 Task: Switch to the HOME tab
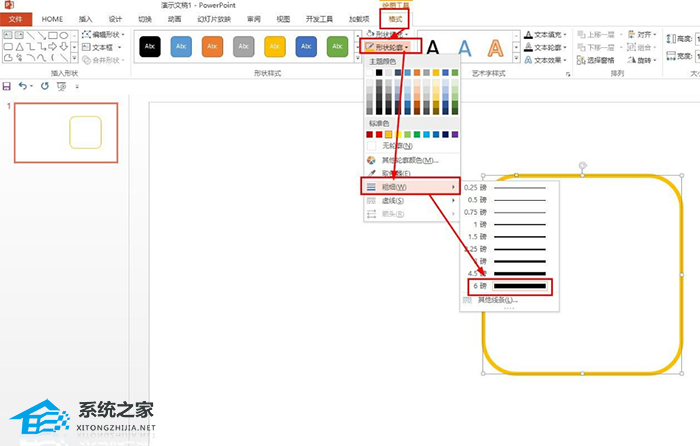tap(52, 19)
